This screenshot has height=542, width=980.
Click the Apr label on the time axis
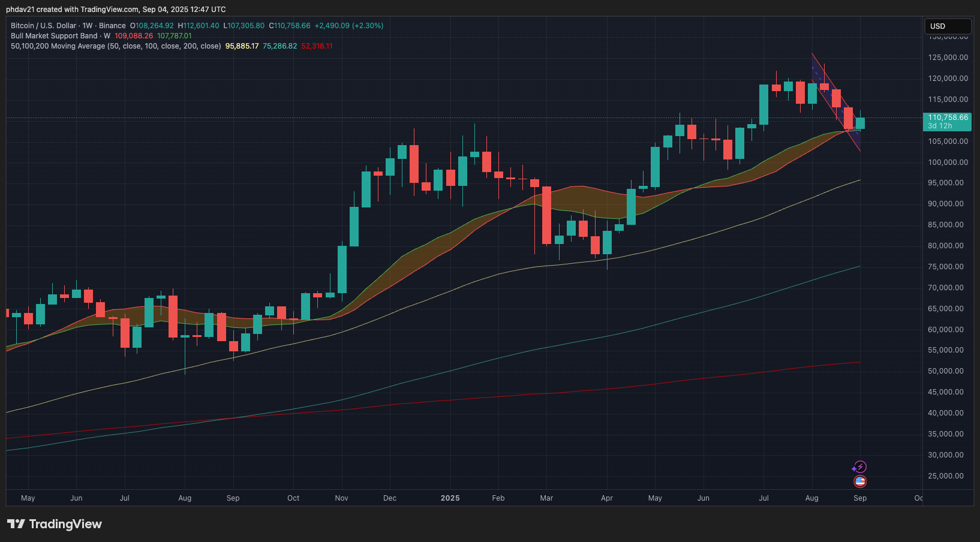[607, 498]
